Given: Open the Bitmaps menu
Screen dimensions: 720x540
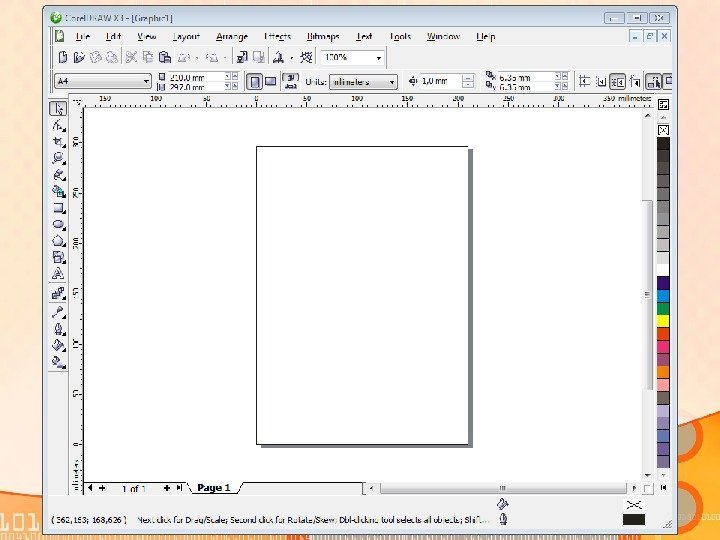Looking at the screenshot, I should coord(323,36).
